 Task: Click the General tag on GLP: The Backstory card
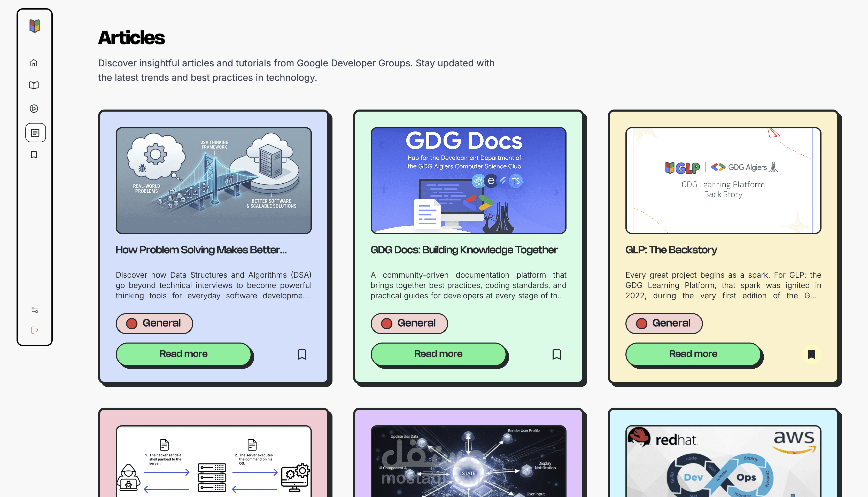(x=664, y=323)
